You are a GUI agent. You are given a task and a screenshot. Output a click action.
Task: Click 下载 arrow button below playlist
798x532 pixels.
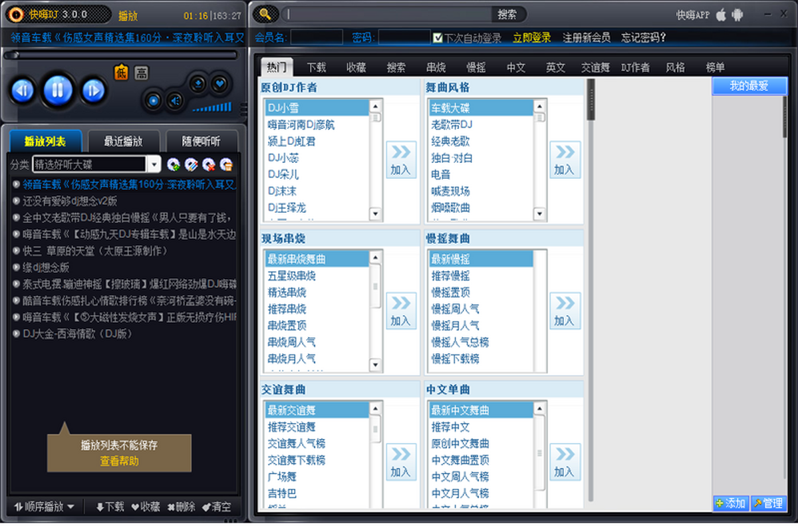pos(110,507)
